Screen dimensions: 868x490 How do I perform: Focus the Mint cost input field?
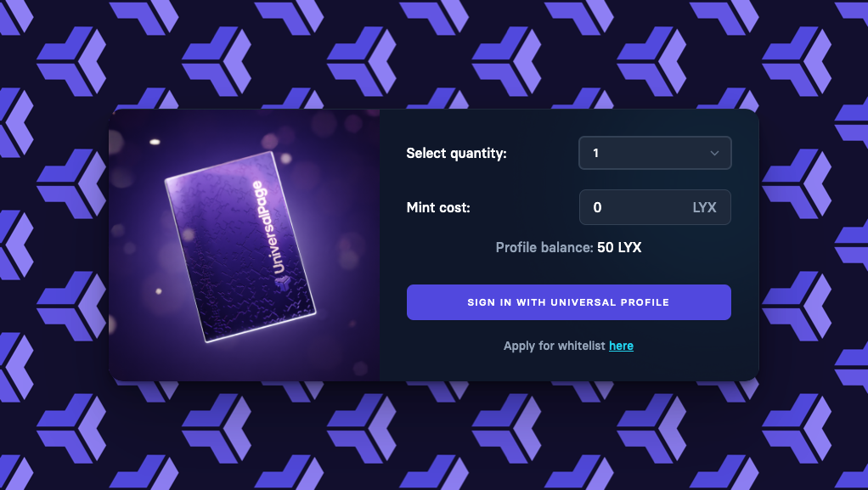[x=655, y=207]
